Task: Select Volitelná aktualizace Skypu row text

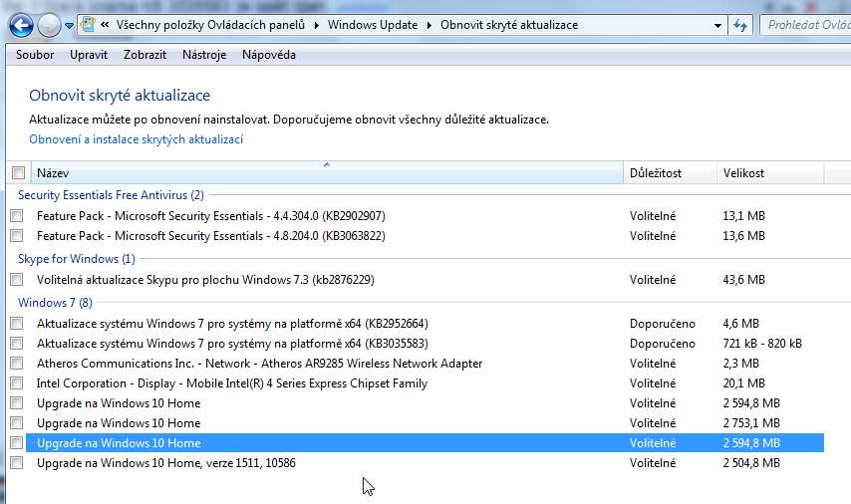Action: coord(205,280)
